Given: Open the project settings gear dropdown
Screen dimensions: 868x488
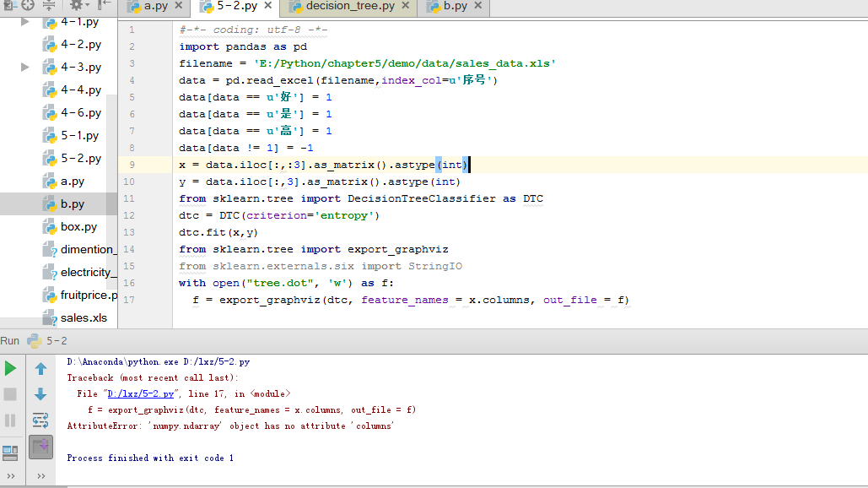Looking at the screenshot, I should pos(78,5).
